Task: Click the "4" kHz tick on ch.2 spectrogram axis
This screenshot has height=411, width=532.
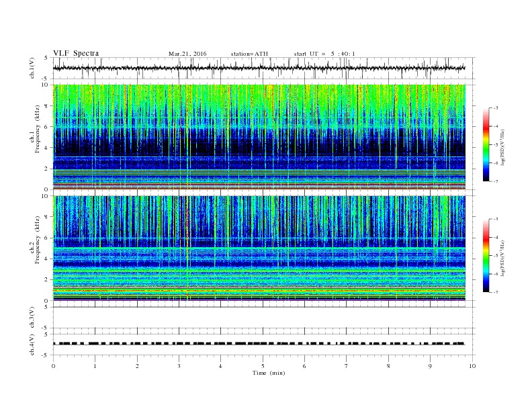Action: click(47, 259)
